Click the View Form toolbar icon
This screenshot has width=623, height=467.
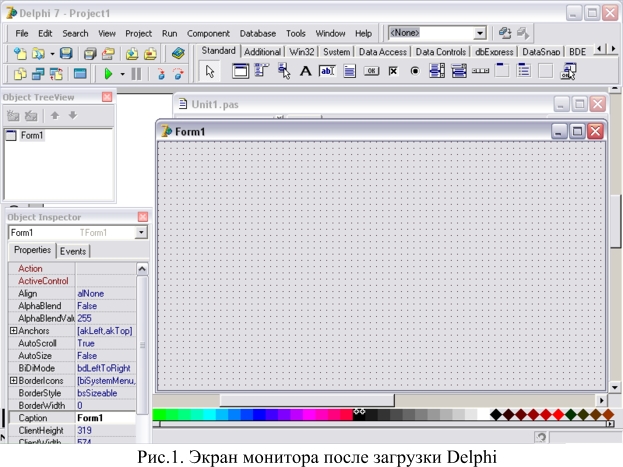point(38,74)
